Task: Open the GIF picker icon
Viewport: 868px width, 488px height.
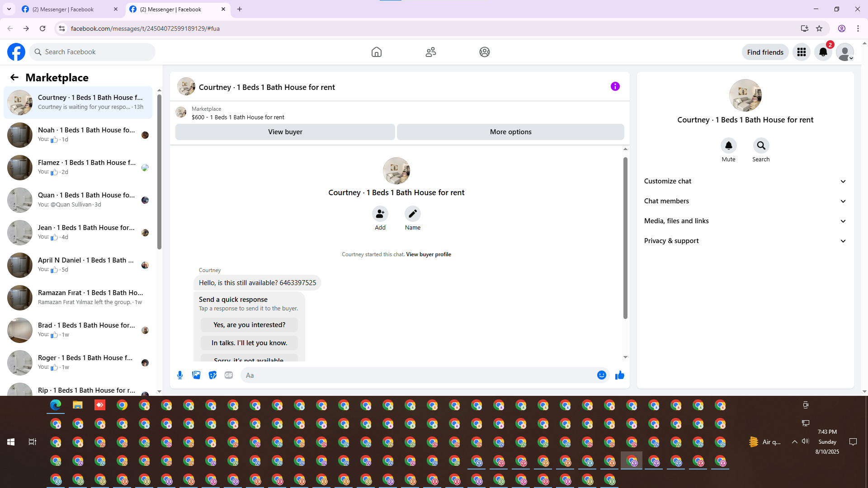Action: 229,375
